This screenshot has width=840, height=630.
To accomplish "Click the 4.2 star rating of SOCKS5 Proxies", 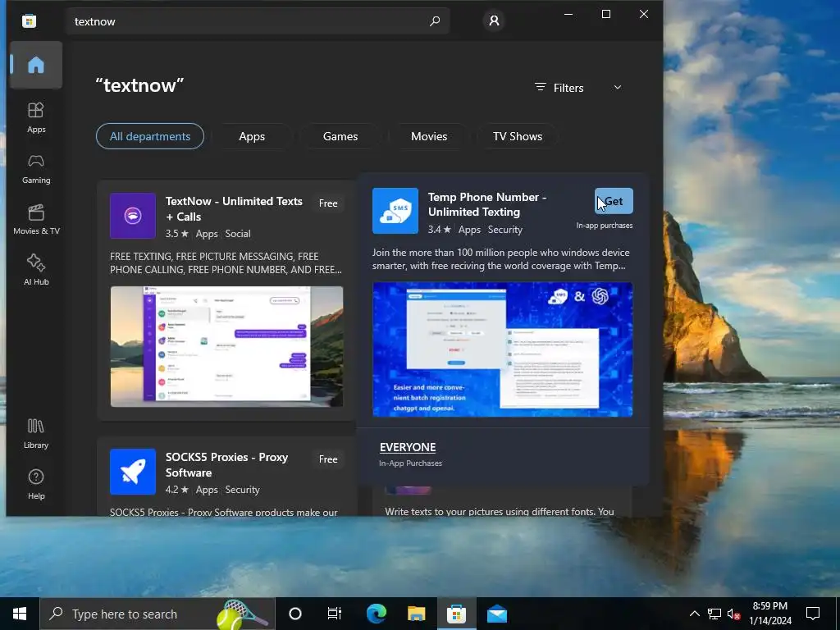I will 177,490.
